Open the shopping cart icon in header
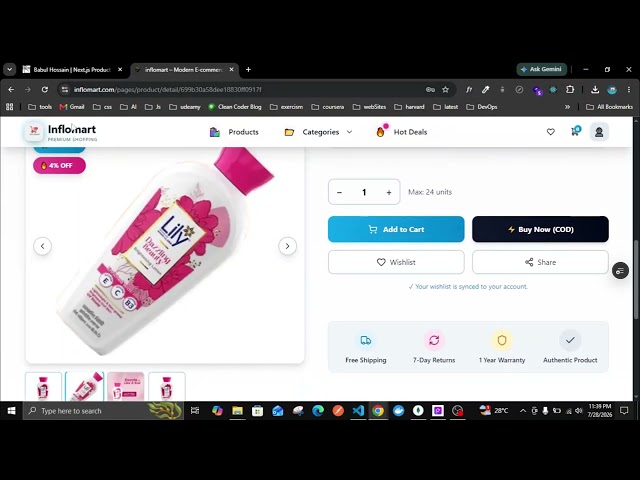The height and width of the screenshot is (480, 640). (x=575, y=131)
